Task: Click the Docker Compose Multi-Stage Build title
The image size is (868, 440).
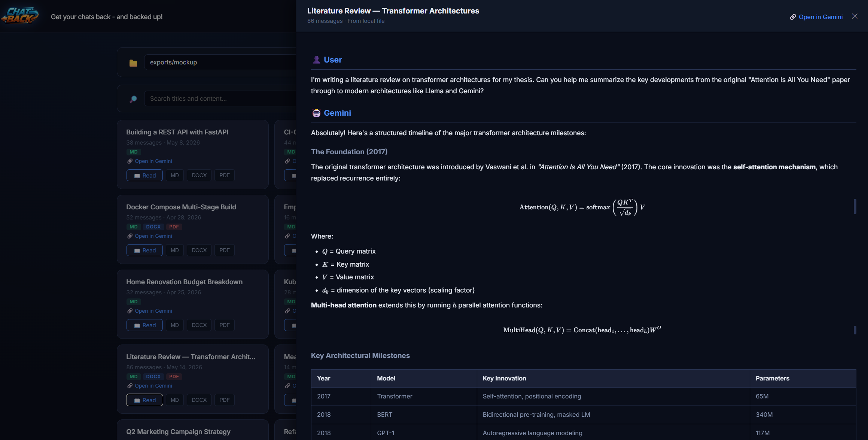Action: coord(181,207)
